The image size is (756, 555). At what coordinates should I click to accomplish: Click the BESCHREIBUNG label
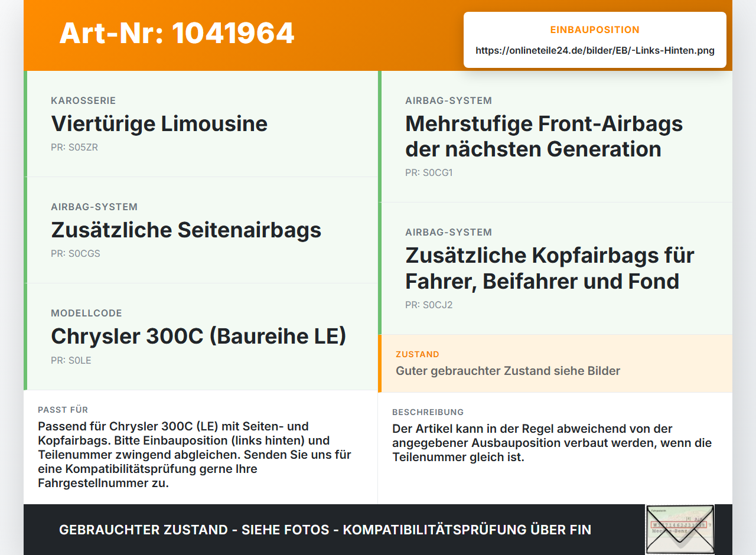[x=428, y=412]
